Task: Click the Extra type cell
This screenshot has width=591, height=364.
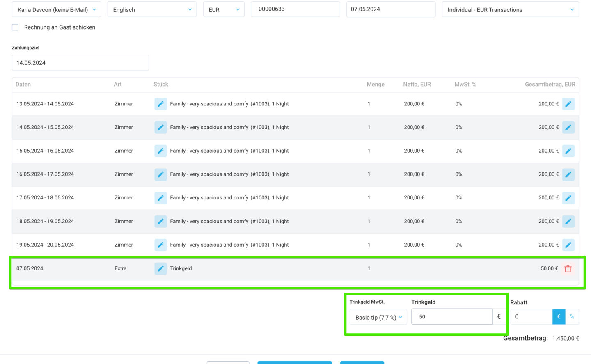Action: click(121, 268)
